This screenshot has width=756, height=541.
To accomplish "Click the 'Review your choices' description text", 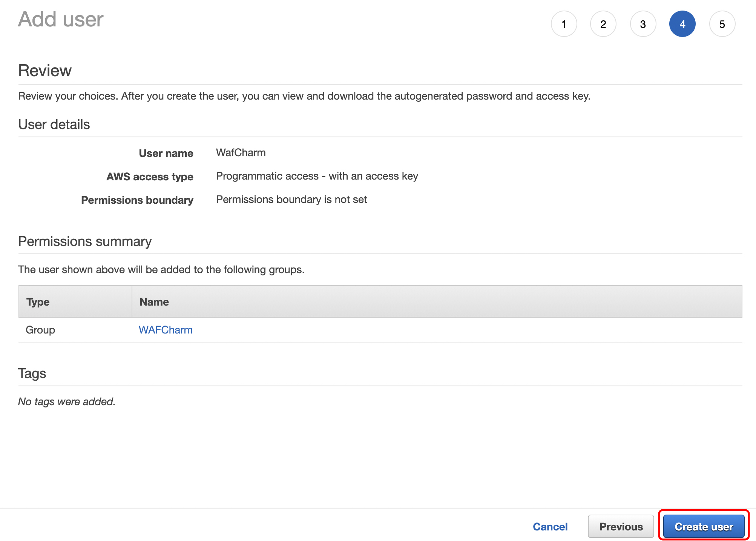I will pos(304,96).
